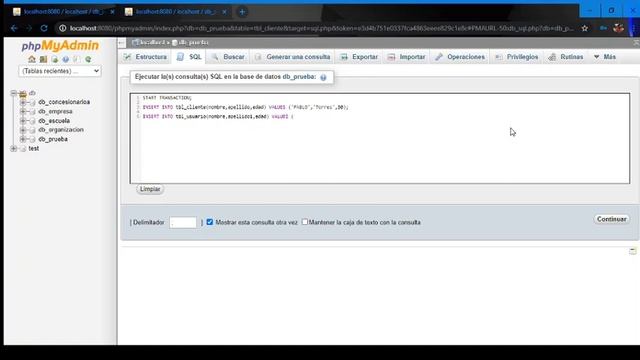Click db_escuela database icon
The image size is (640, 360).
[x=32, y=121]
